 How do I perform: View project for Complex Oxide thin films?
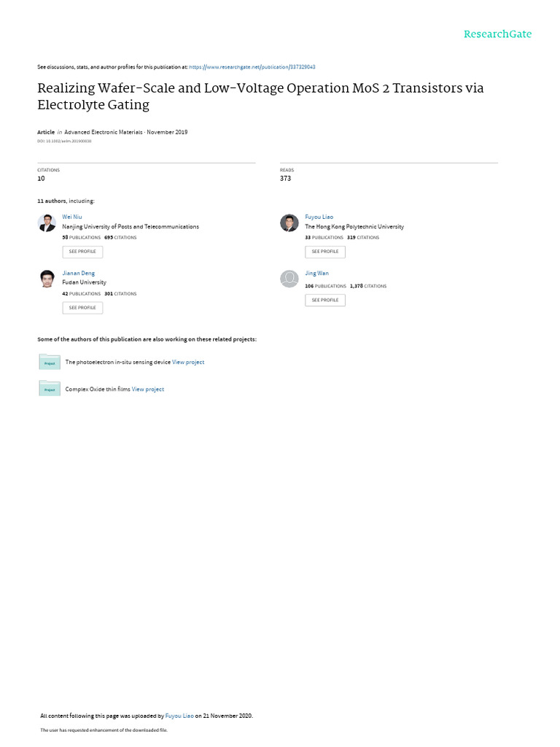[x=148, y=389]
